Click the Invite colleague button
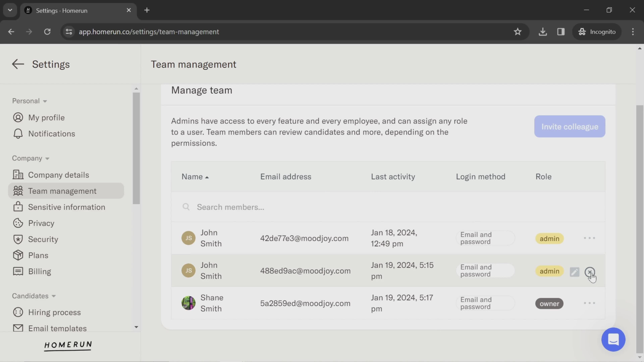This screenshot has width=644, height=362. 570,126
